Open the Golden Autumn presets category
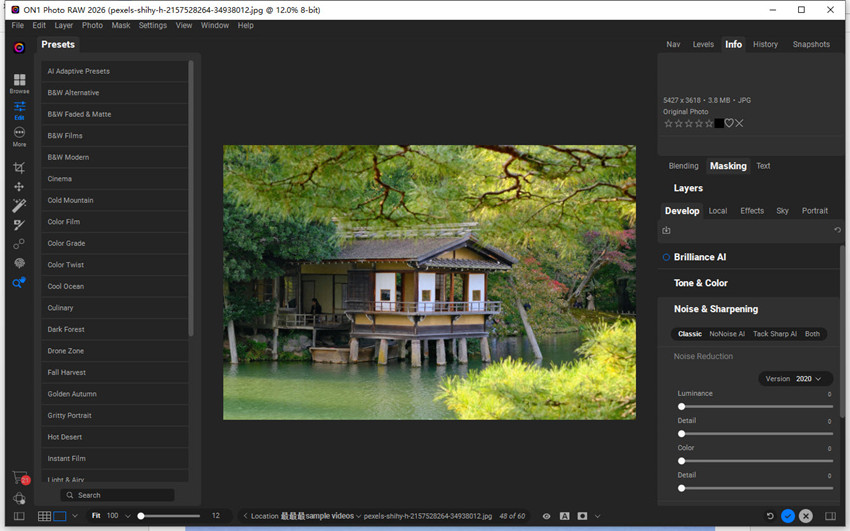 point(114,394)
